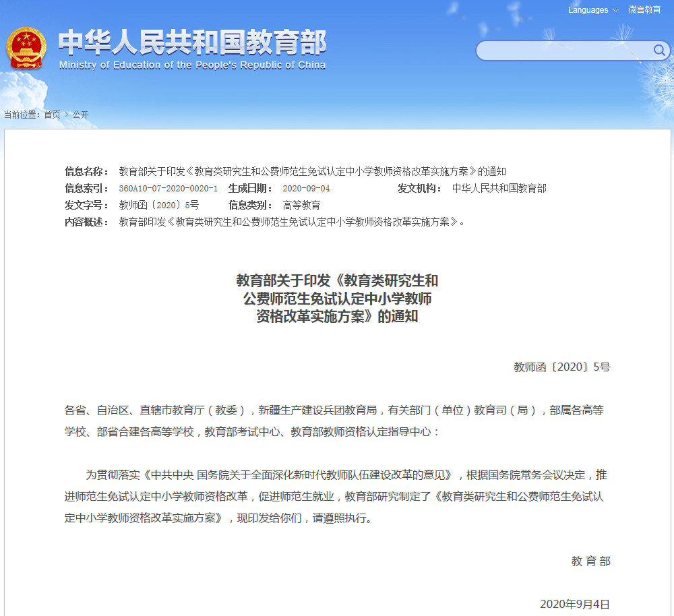Click the index number 360A10-07-2020-0020-1
This screenshot has width=674, height=616.
[x=168, y=188]
